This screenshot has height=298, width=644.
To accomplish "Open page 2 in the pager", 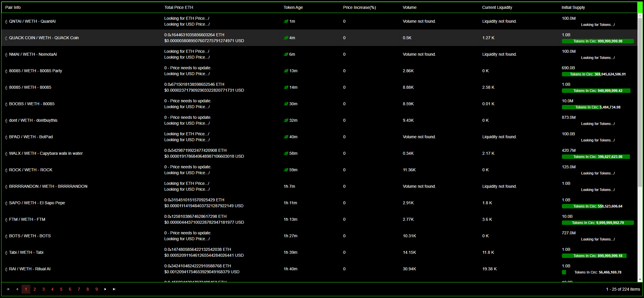I will (x=35, y=289).
